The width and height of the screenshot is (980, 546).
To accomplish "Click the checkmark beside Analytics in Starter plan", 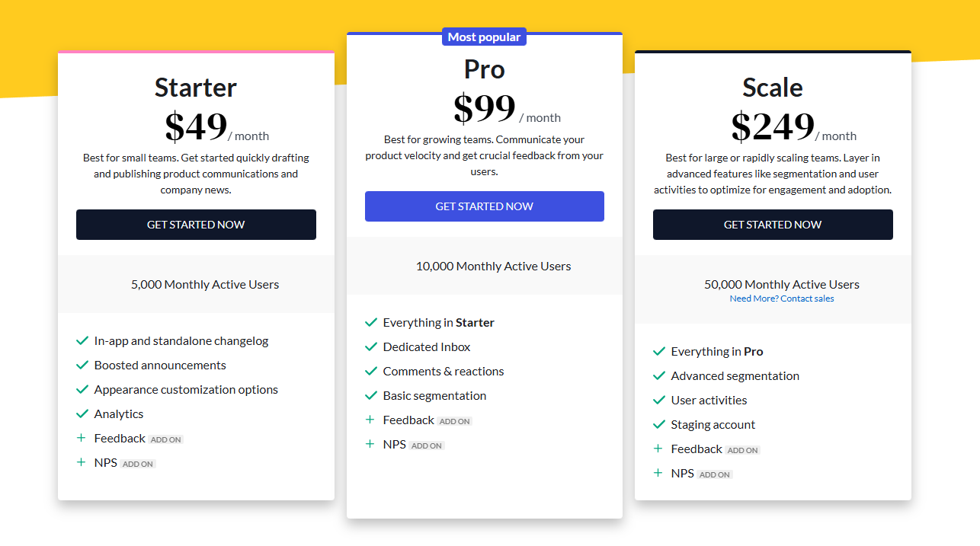I will [82, 413].
